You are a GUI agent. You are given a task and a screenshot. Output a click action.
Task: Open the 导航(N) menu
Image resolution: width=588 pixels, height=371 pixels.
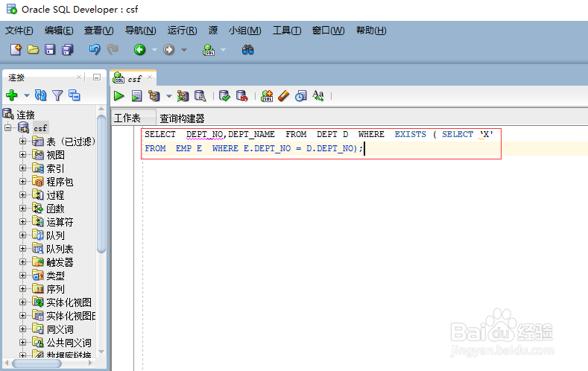point(140,31)
